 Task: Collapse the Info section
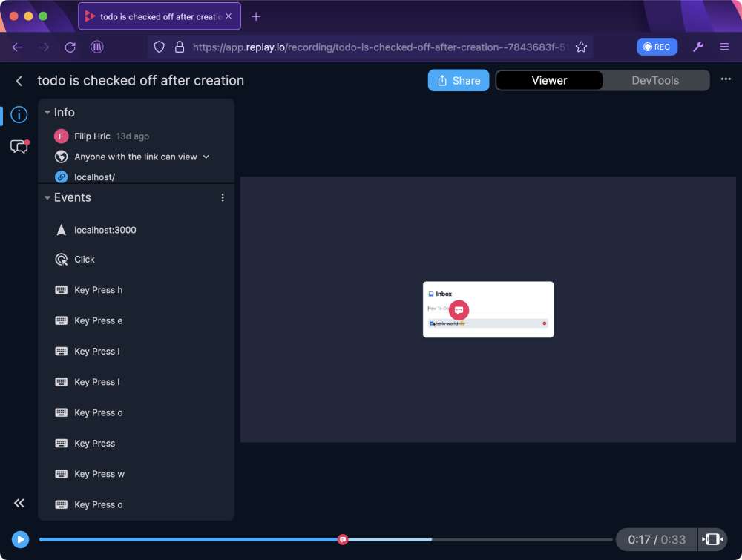pos(47,112)
